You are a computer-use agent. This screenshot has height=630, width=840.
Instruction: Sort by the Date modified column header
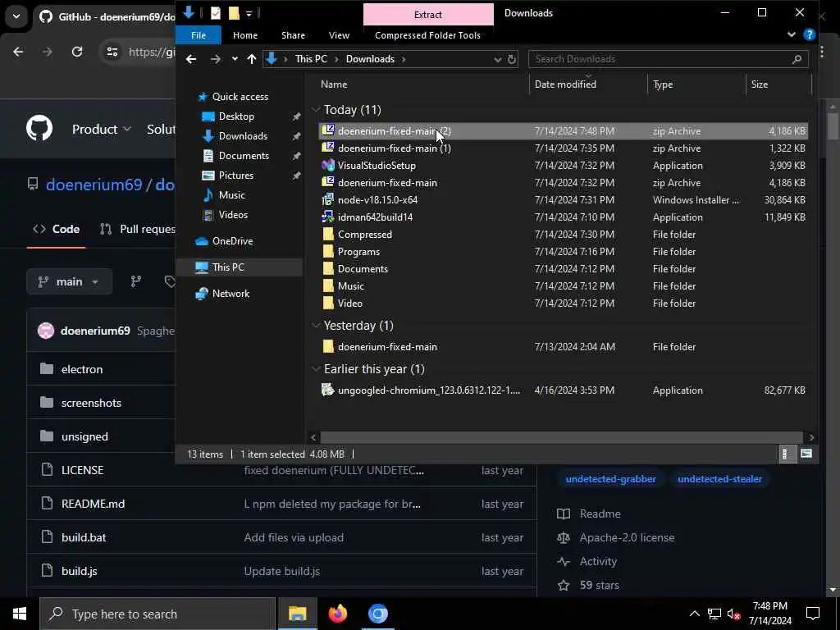[587, 84]
